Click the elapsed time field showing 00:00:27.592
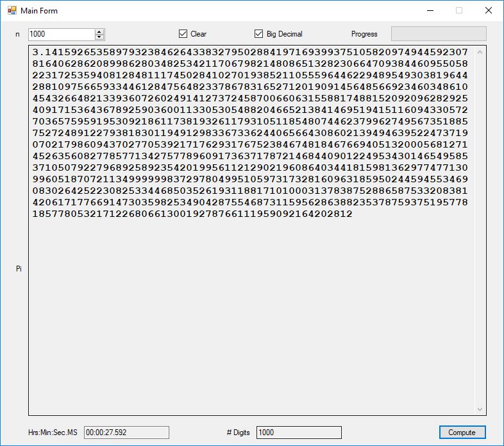The height and width of the screenshot is (446, 504). 126,433
